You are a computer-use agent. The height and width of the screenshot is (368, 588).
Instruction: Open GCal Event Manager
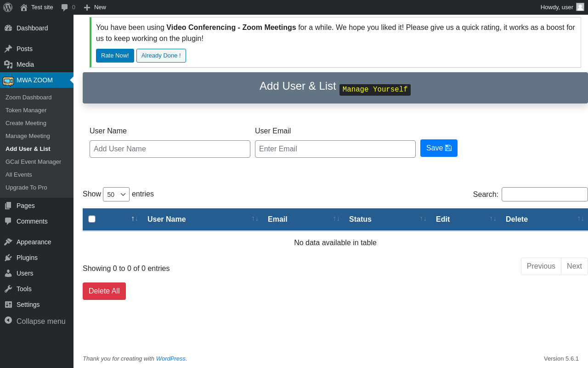[x=33, y=162]
